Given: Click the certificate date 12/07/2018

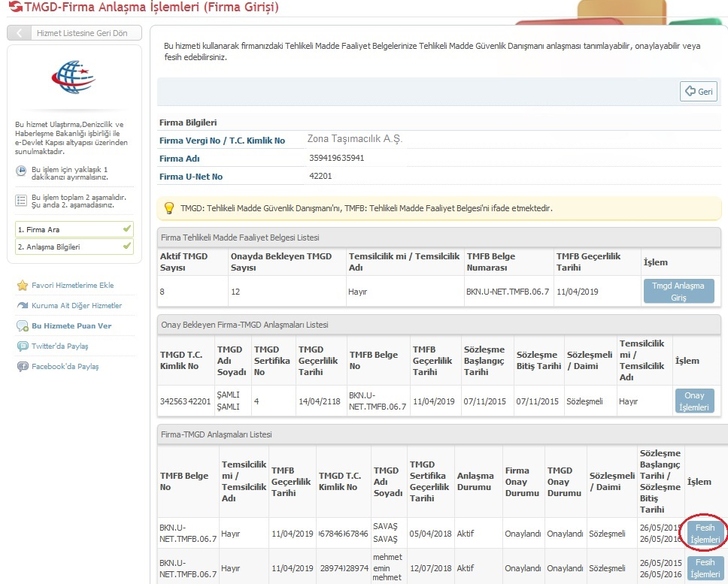Looking at the screenshot, I should [430, 568].
